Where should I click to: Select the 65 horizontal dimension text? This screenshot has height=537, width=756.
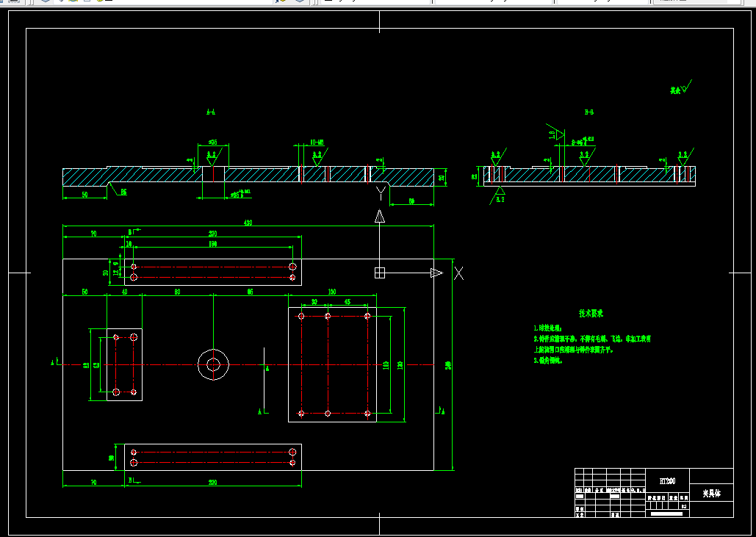coord(250,292)
